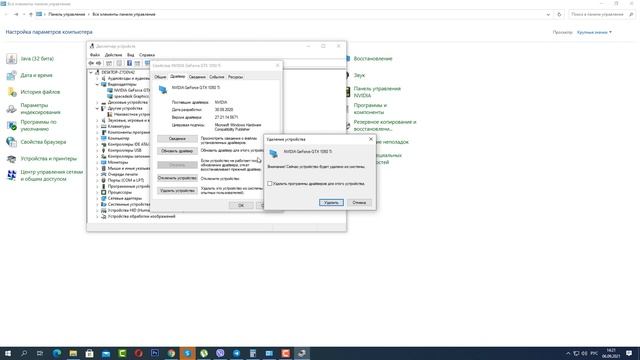Open Файл menu in Device Manager

[95, 55]
